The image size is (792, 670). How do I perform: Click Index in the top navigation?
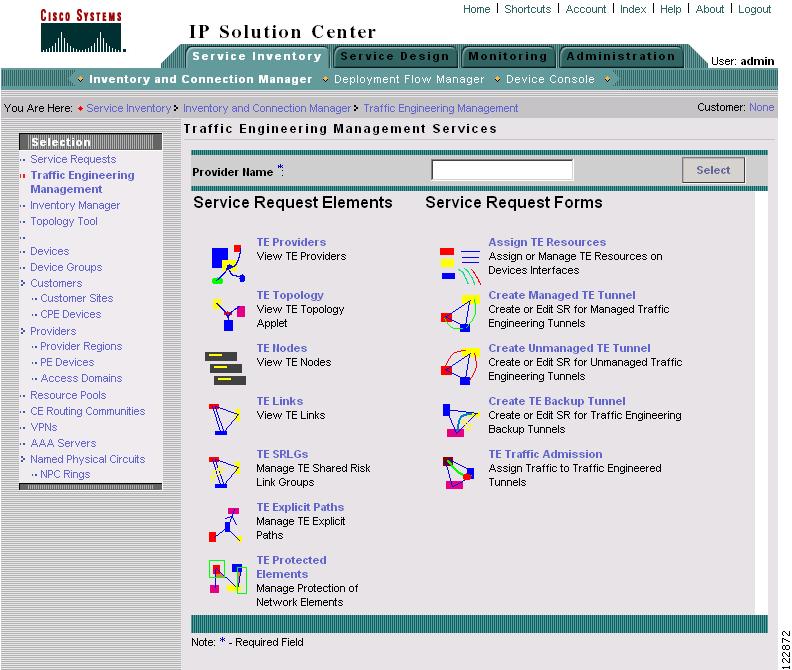(633, 9)
